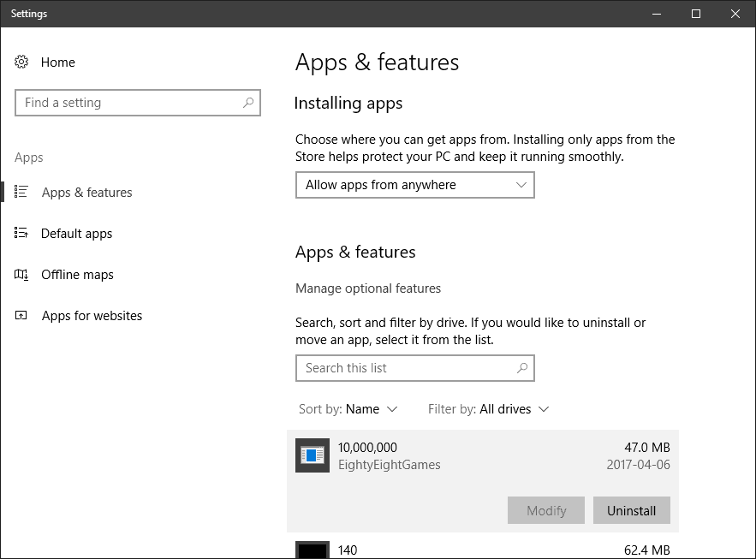Image resolution: width=756 pixels, height=559 pixels.
Task: Click the 47.0 MB size value
Action: coord(647,447)
